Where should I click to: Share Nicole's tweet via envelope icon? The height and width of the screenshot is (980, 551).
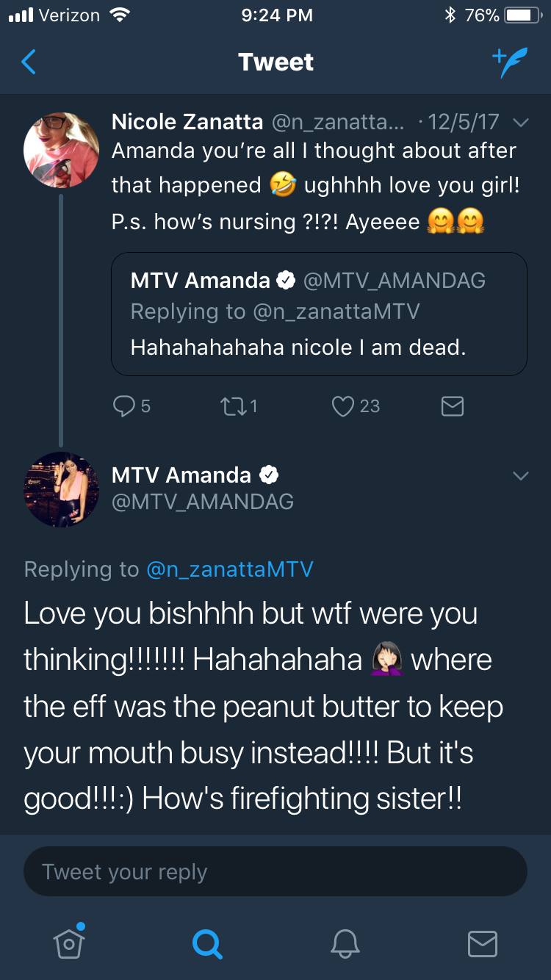pyautogui.click(x=452, y=406)
